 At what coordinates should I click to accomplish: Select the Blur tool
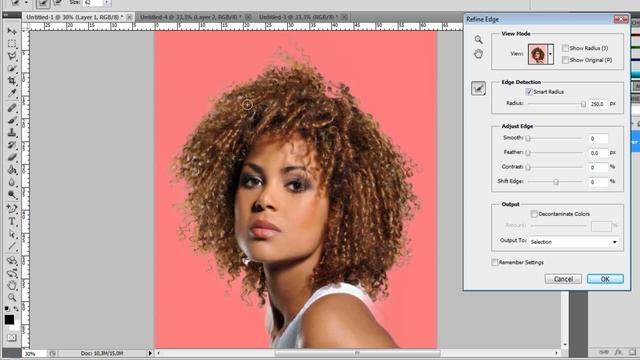(12, 182)
